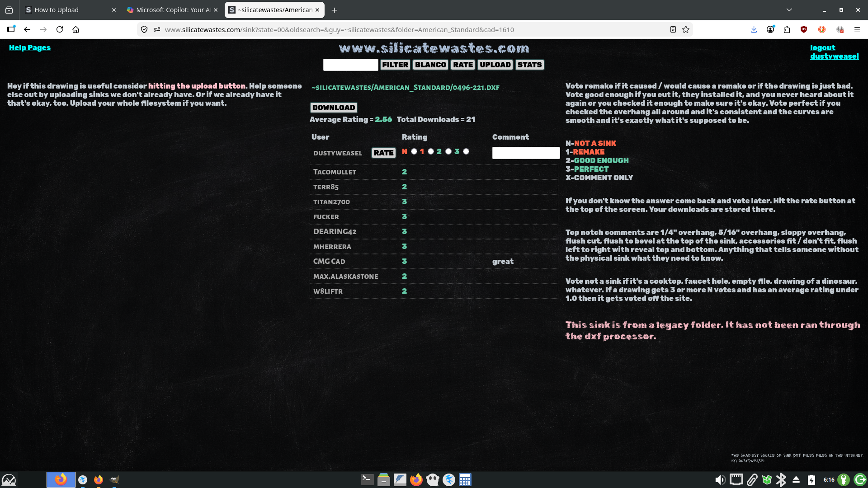The height and width of the screenshot is (488, 868).
Task: Focus the rating comment input field
Action: 526,153
